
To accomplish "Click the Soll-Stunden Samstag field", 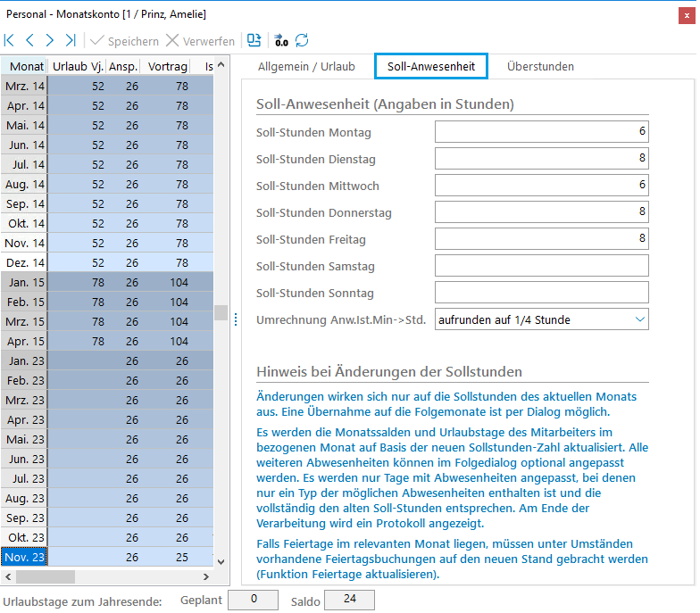I will 541,266.
